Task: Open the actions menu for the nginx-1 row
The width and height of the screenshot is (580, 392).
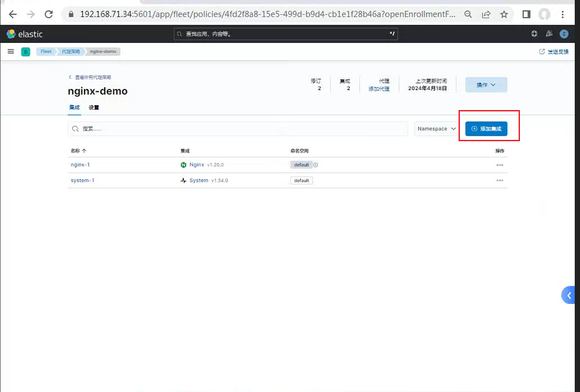Action: coord(499,165)
